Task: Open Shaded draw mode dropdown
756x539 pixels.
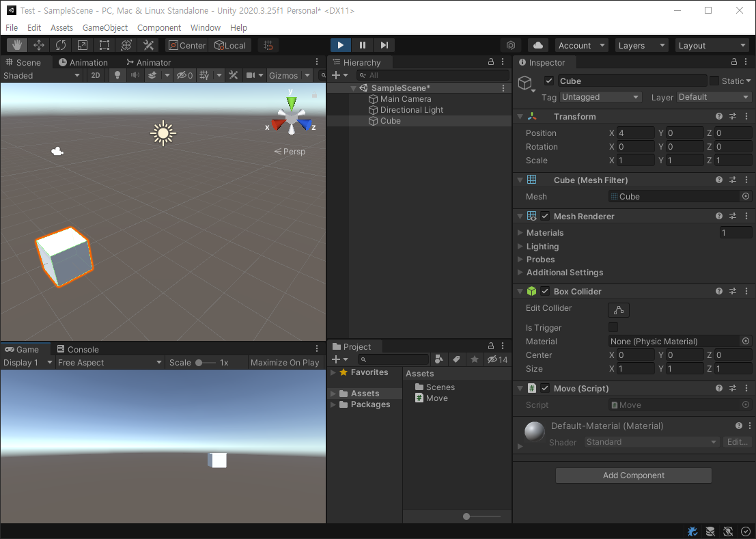Action: tap(42, 75)
